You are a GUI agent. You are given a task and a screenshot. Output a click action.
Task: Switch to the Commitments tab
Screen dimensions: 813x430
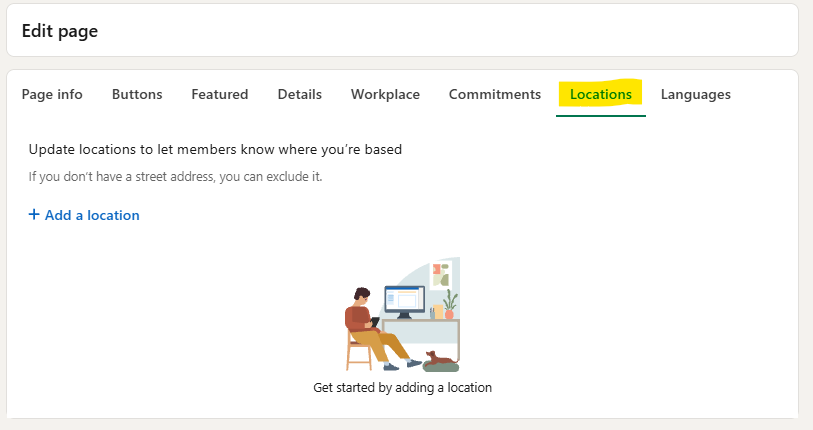click(495, 94)
